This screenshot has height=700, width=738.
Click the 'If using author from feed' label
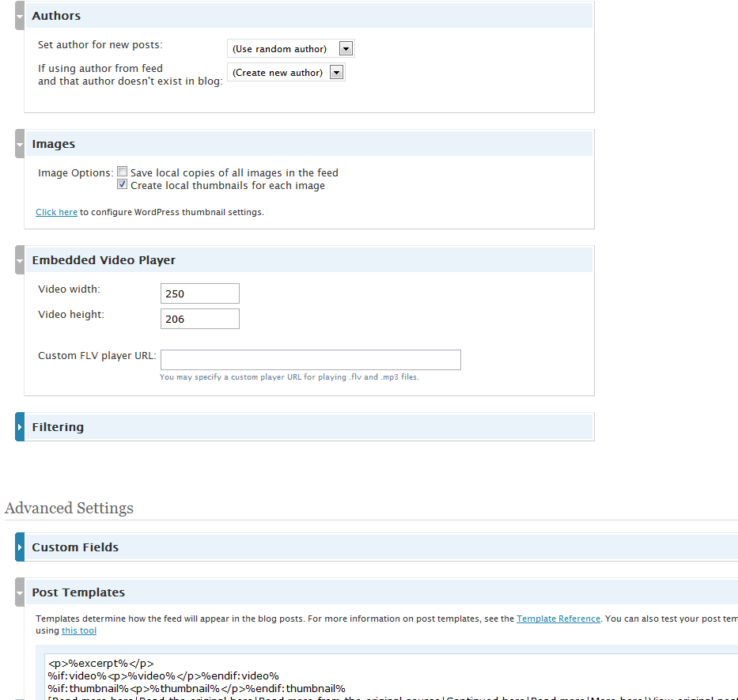tap(131, 75)
